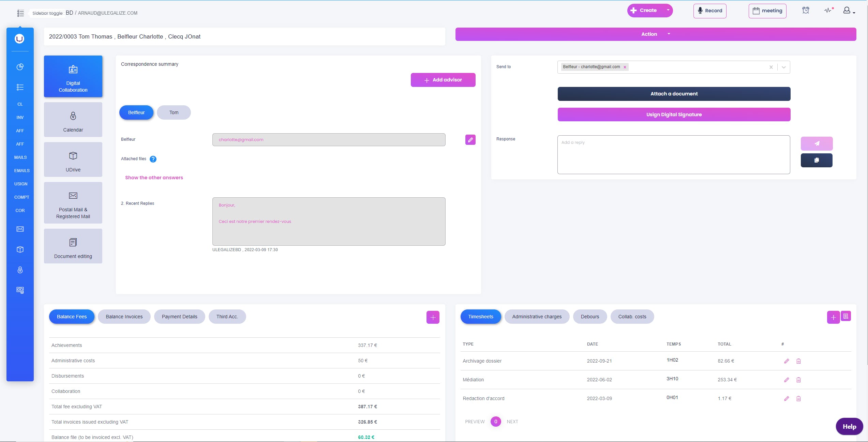Expand the Send to recipient chevron
The image size is (868, 442).
(x=784, y=67)
